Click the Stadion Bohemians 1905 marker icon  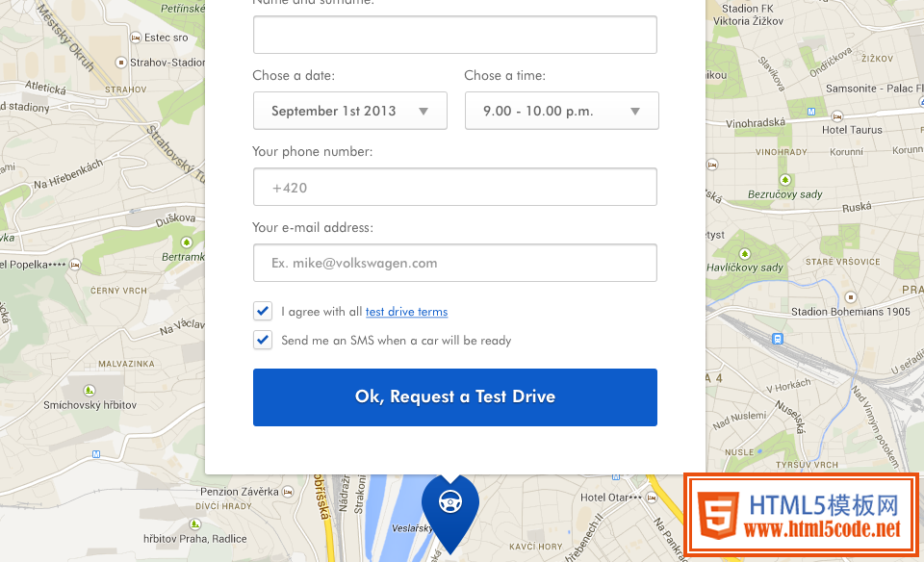(850, 297)
